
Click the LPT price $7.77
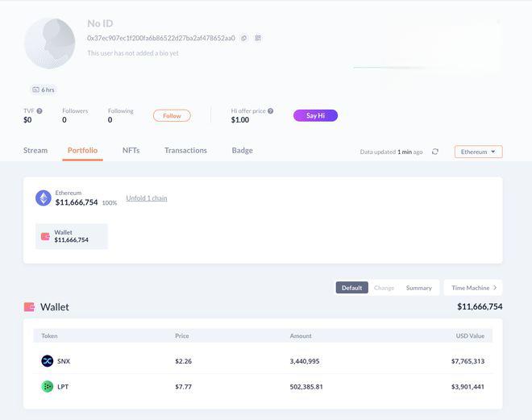(183, 387)
